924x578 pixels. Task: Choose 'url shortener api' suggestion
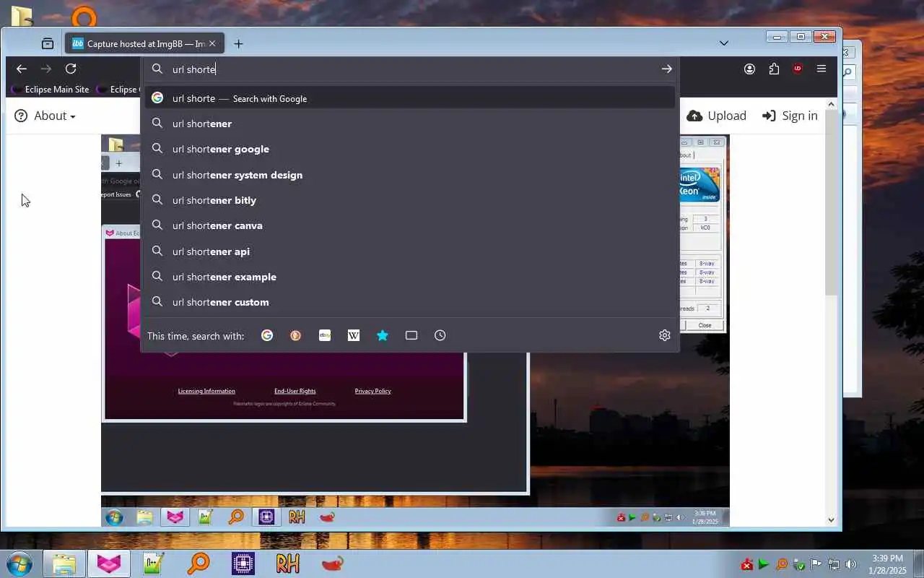point(410,251)
